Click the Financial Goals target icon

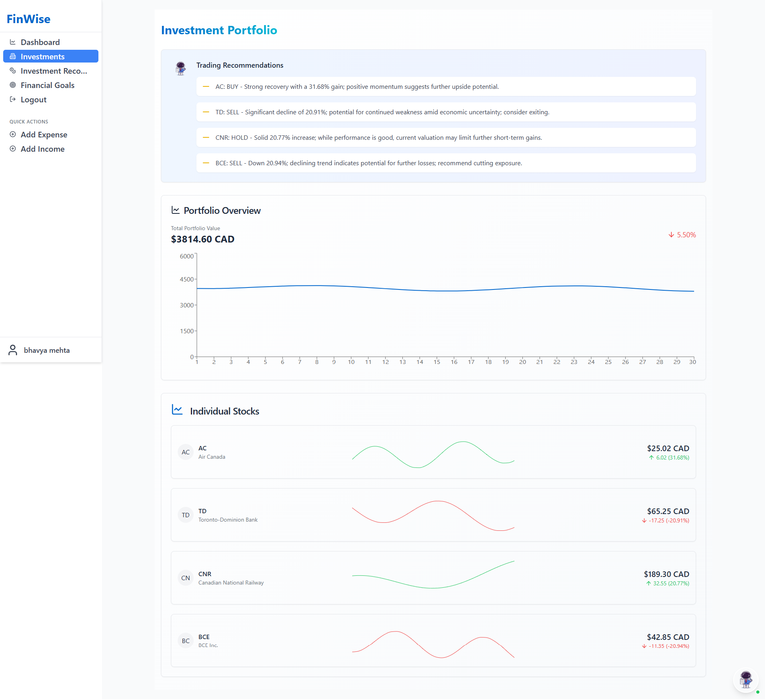click(13, 85)
